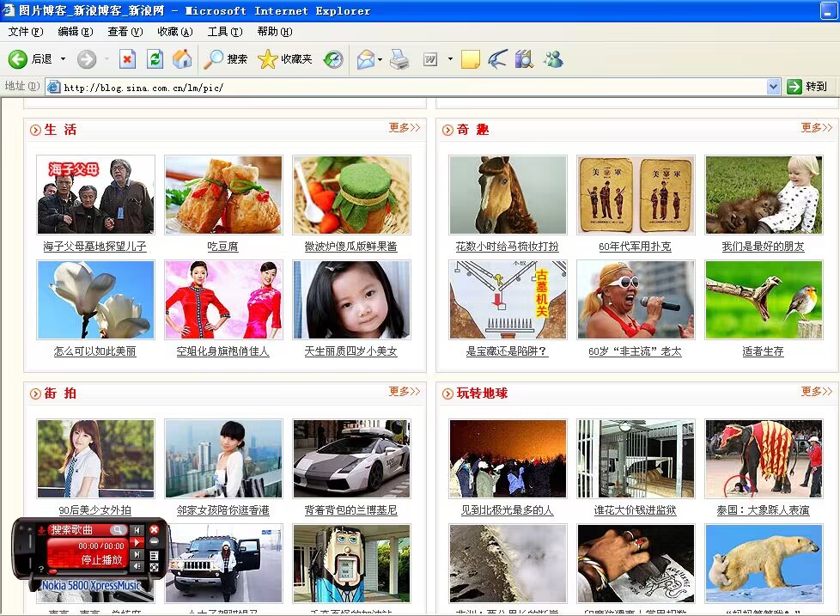Image resolution: width=840 pixels, height=616 pixels.
Task: Open the 微波炉傻瓜版鲜果酱 link
Action: (x=351, y=247)
